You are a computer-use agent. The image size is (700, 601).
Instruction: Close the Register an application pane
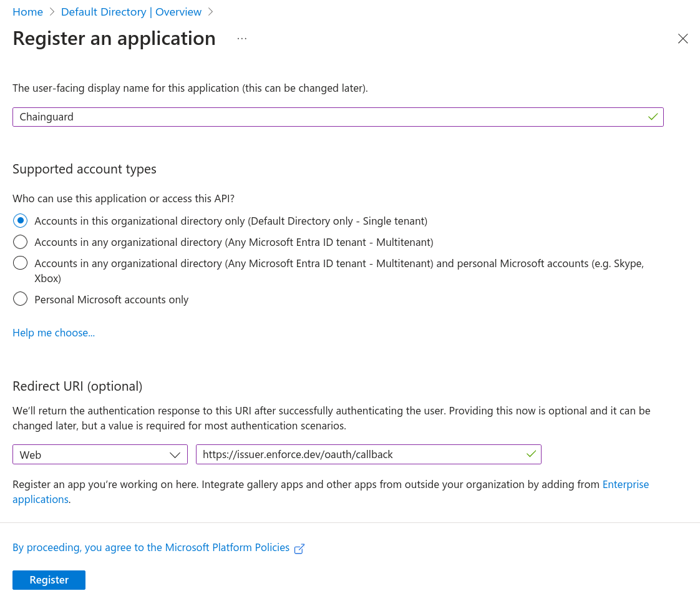[x=683, y=38]
